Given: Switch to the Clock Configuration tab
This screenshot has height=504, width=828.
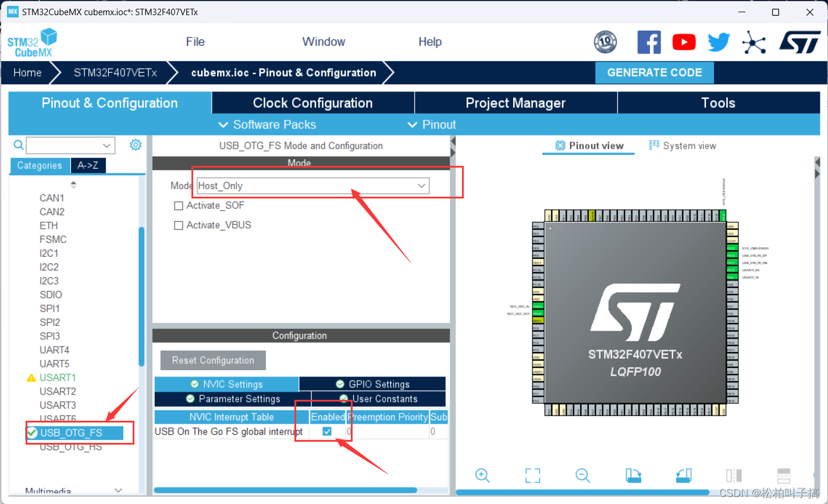Looking at the screenshot, I should 312,102.
